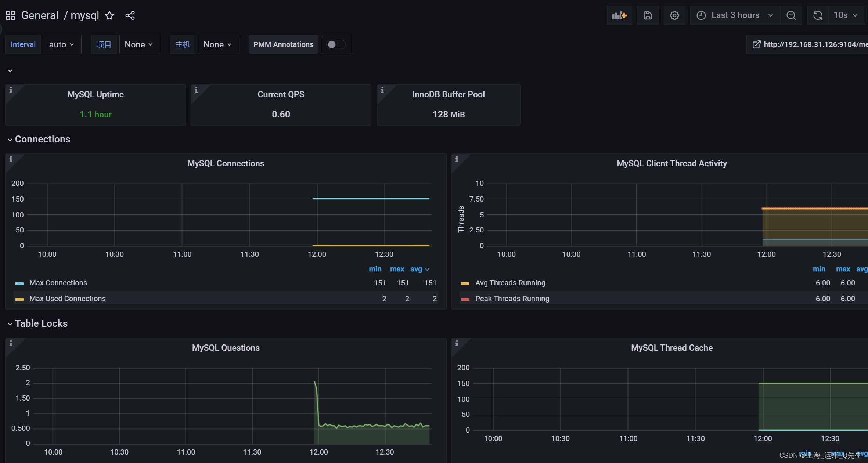Open dashboard settings gear
The image size is (868, 463).
674,15
